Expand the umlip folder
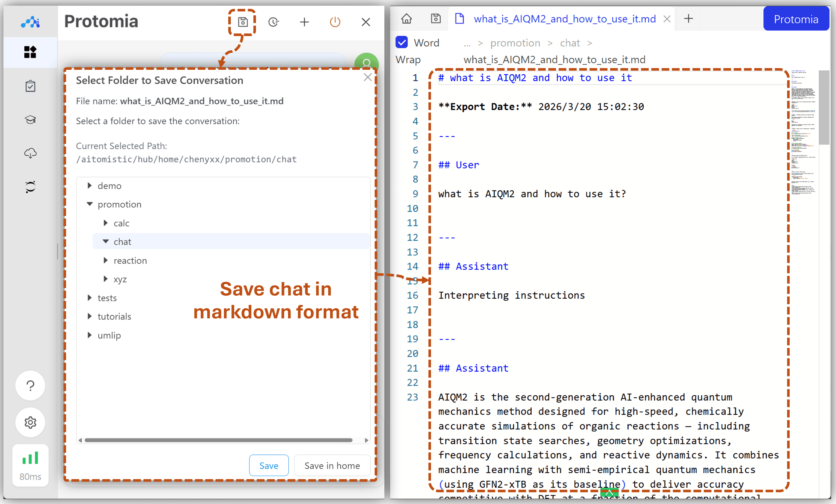 click(90, 335)
